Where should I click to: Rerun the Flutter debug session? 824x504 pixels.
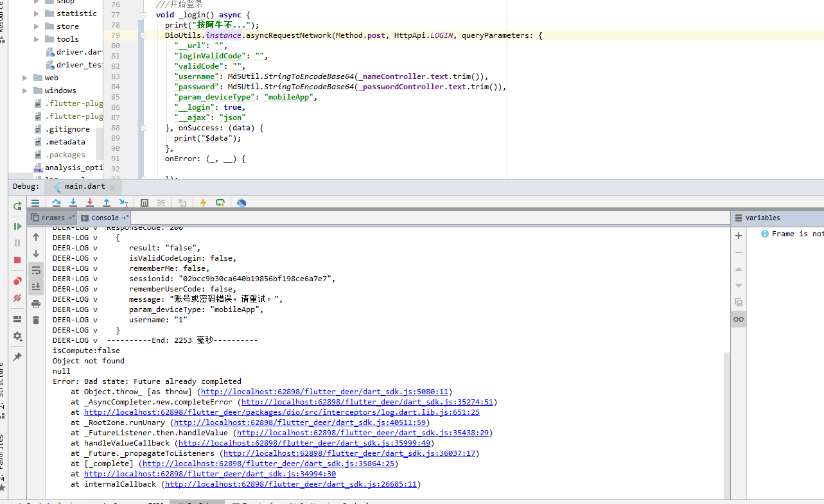17,206
